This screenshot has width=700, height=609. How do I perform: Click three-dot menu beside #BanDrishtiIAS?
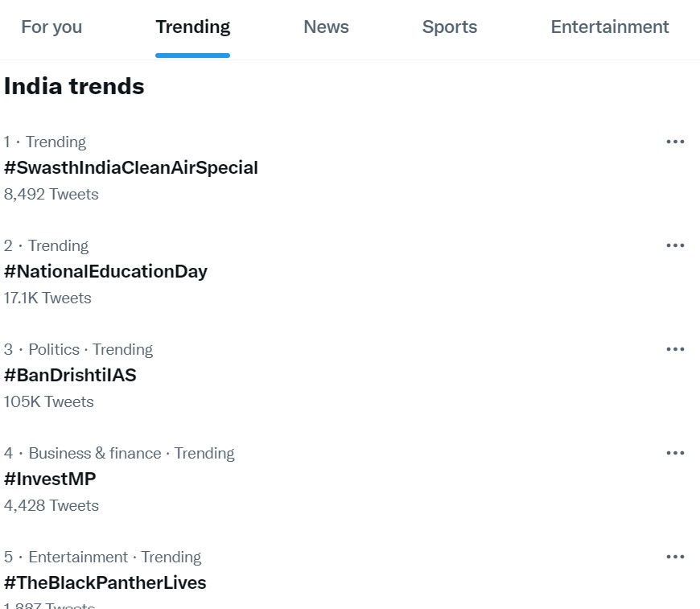675,350
